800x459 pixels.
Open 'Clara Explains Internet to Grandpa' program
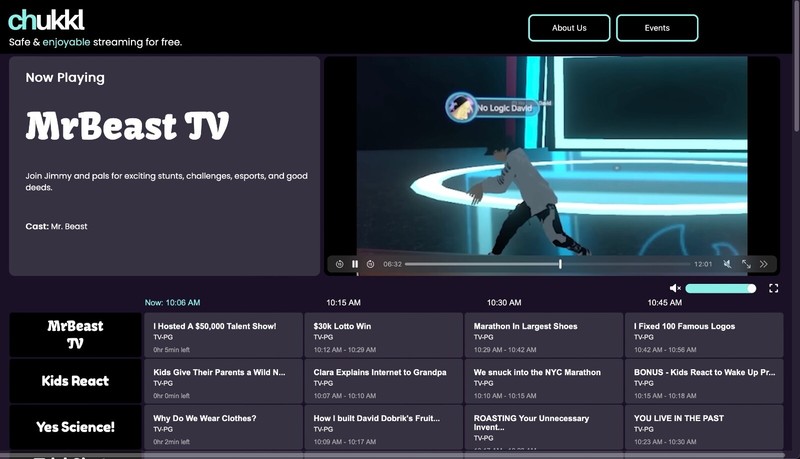[384, 381]
